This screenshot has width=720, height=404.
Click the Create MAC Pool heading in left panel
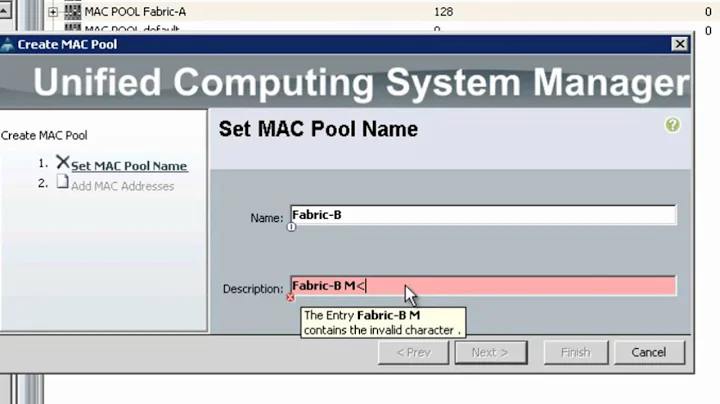point(44,135)
